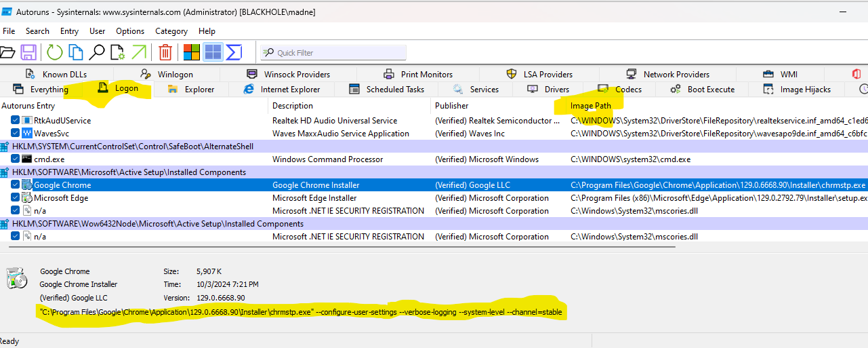The width and height of the screenshot is (868, 348).
Task: Switch to the Everything tab
Action: 41,90
